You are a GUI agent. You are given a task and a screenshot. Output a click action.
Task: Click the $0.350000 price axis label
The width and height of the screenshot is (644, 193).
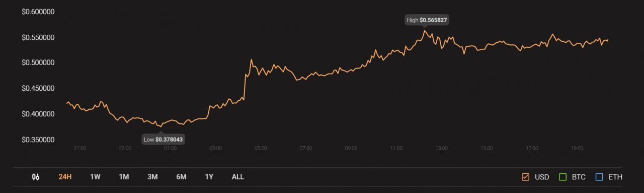pyautogui.click(x=38, y=140)
